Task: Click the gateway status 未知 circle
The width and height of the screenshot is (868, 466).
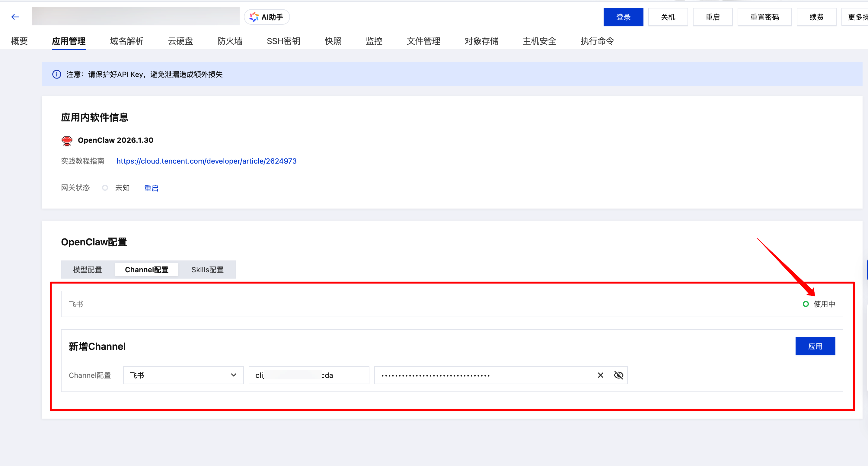Action: [x=105, y=188]
